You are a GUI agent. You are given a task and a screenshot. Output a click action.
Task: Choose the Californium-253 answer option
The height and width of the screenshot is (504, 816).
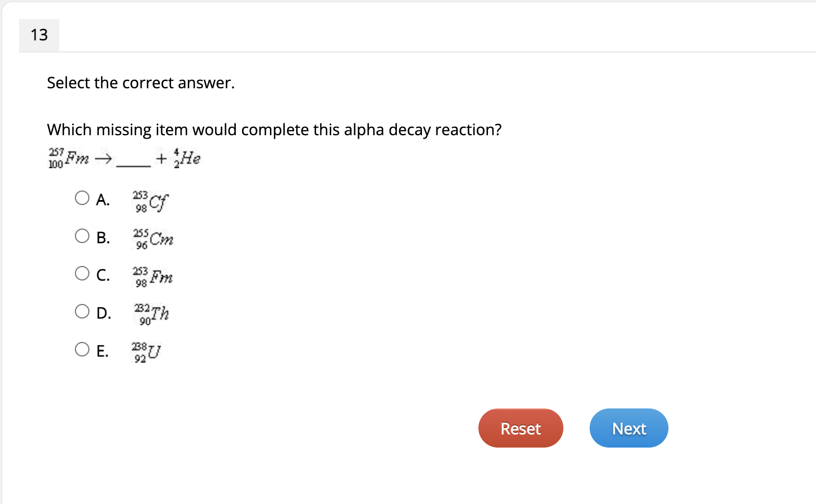pos(151,201)
